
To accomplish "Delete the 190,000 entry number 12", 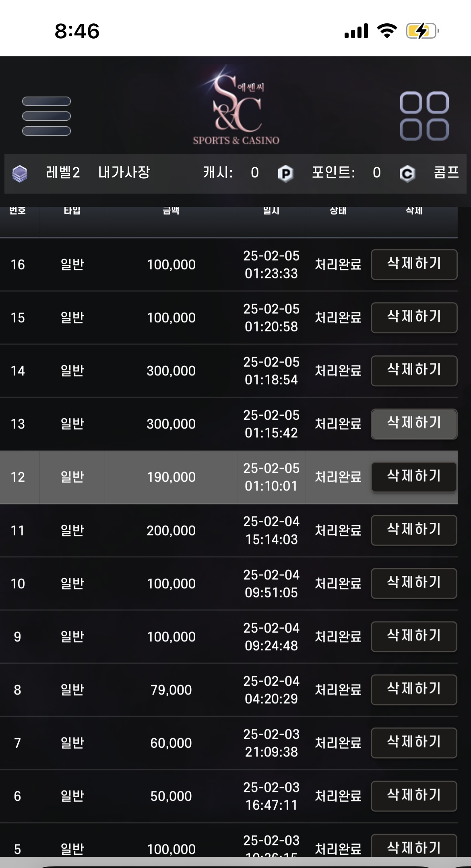I will 414,477.
